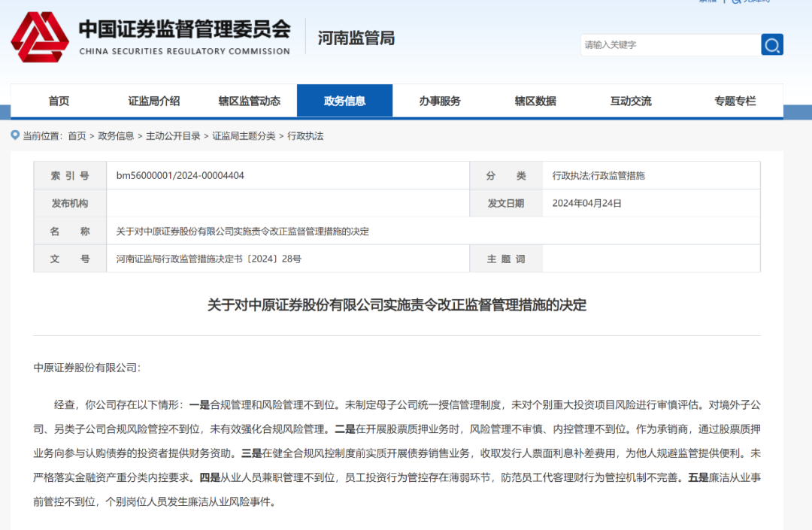
Task: Go to the 办事服务 tab
Action: 440,101
